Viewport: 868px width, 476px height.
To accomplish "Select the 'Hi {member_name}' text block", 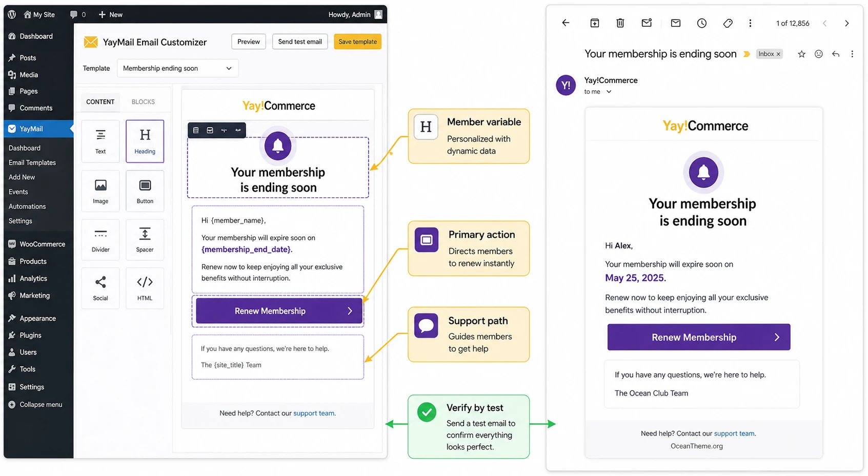I will [x=278, y=250].
